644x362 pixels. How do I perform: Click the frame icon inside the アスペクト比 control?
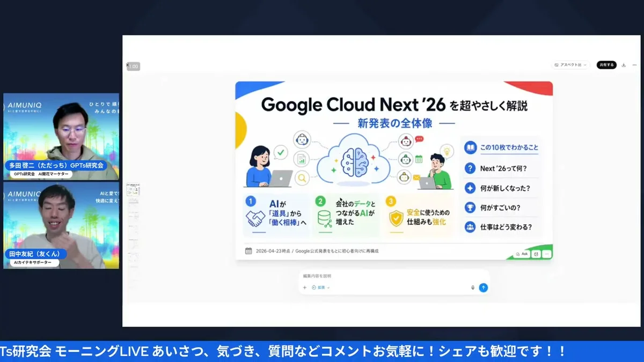[557, 64]
